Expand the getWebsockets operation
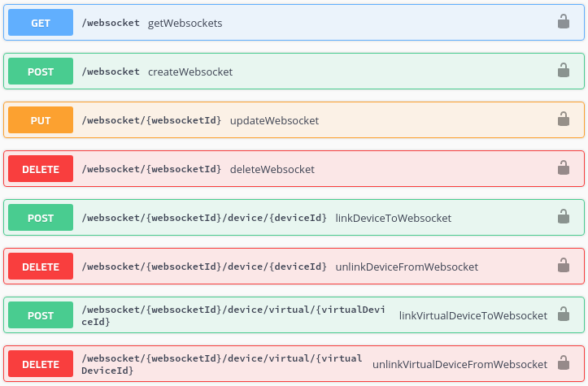This screenshot has height=386, width=588. click(x=185, y=23)
